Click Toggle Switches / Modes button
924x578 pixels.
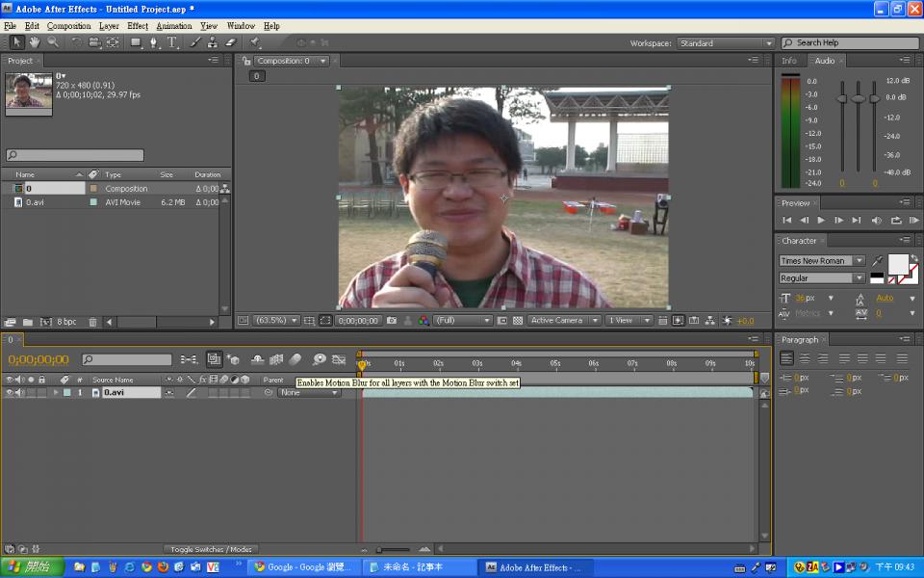[211, 549]
